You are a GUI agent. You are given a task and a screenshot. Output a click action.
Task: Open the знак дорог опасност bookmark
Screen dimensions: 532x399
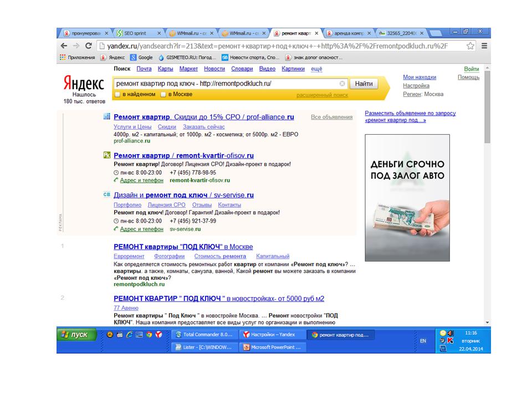coord(314,57)
